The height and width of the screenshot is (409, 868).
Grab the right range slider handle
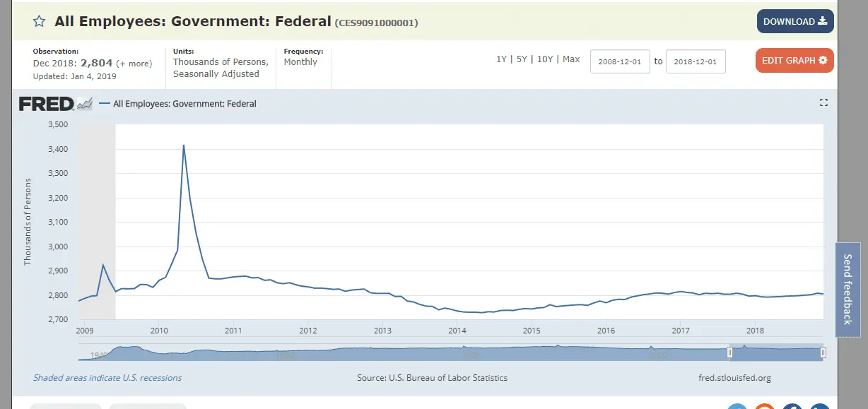click(823, 352)
